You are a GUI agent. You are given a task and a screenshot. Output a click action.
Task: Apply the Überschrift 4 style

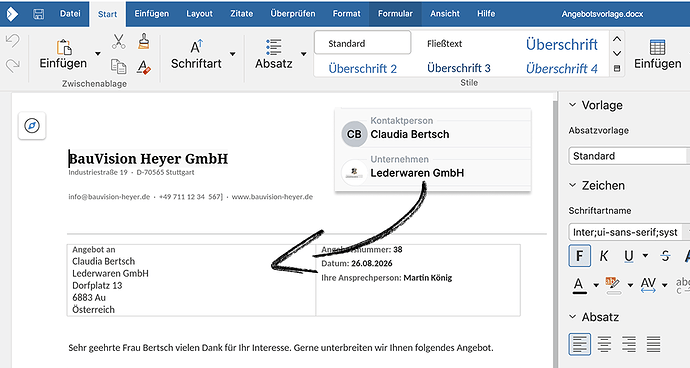(x=562, y=68)
